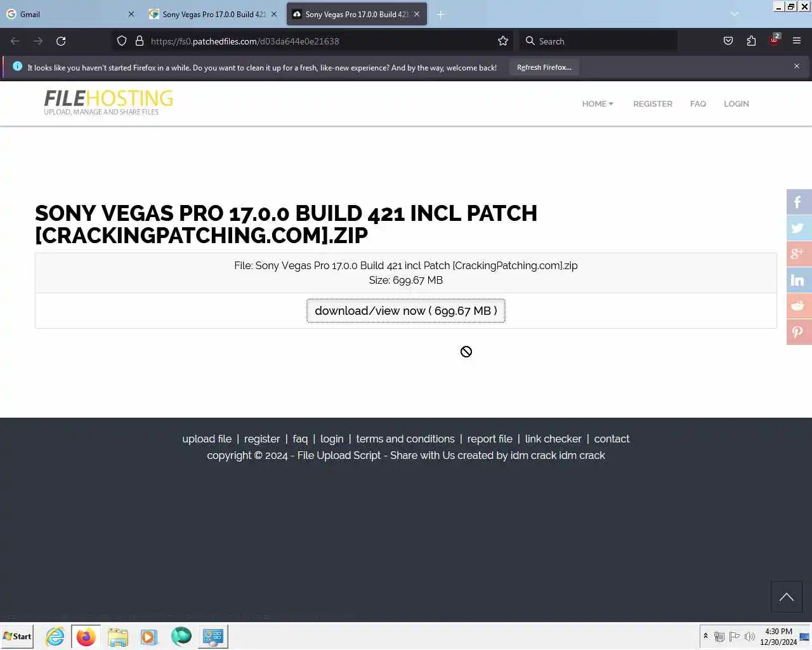Share page via LinkedIn sidebar icon

click(x=799, y=280)
